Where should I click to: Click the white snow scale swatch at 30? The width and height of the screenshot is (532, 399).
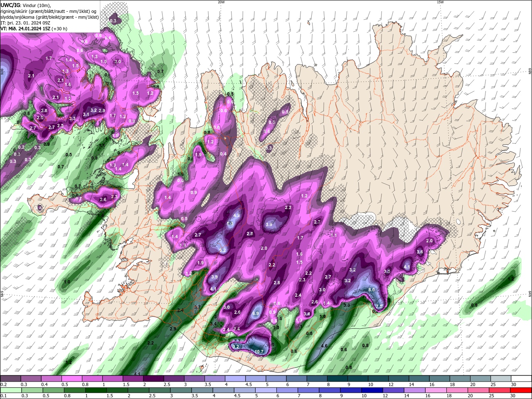click(522, 379)
